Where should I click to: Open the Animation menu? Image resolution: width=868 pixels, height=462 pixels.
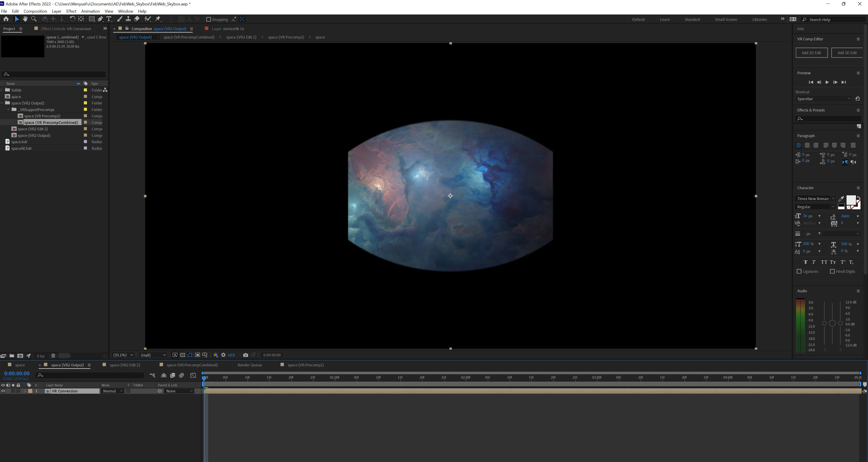[90, 11]
